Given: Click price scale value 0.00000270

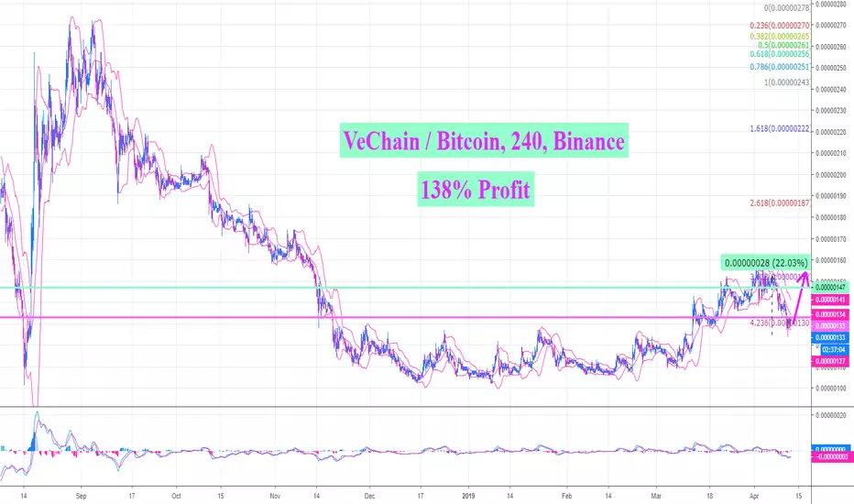Looking at the screenshot, I should click(x=831, y=25).
